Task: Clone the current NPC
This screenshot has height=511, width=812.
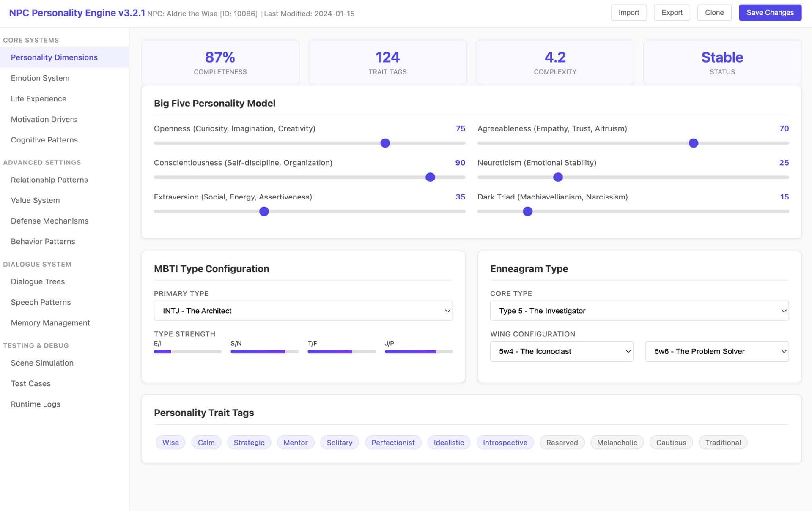Action: 714,13
